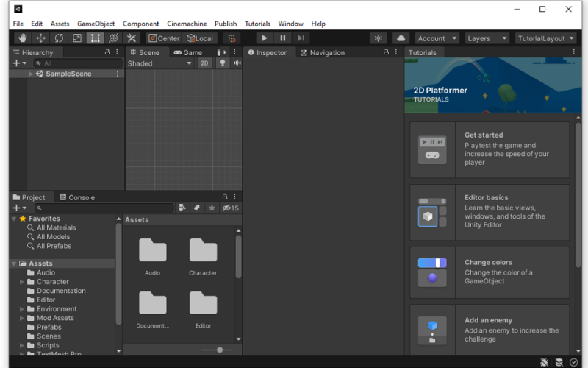Open the Account dropdown
The image size is (588, 368).
pos(437,38)
